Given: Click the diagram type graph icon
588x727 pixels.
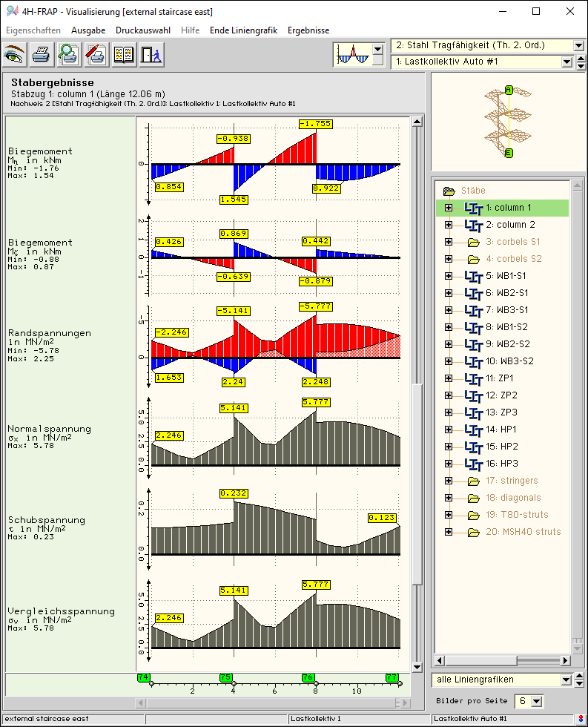Looking at the screenshot, I should (x=351, y=54).
